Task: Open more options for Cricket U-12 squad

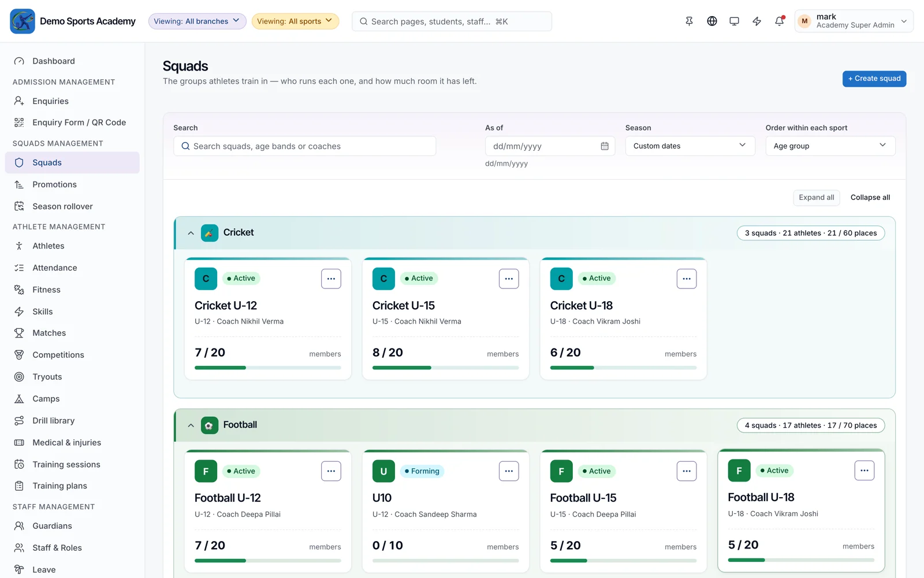Action: coord(331,279)
